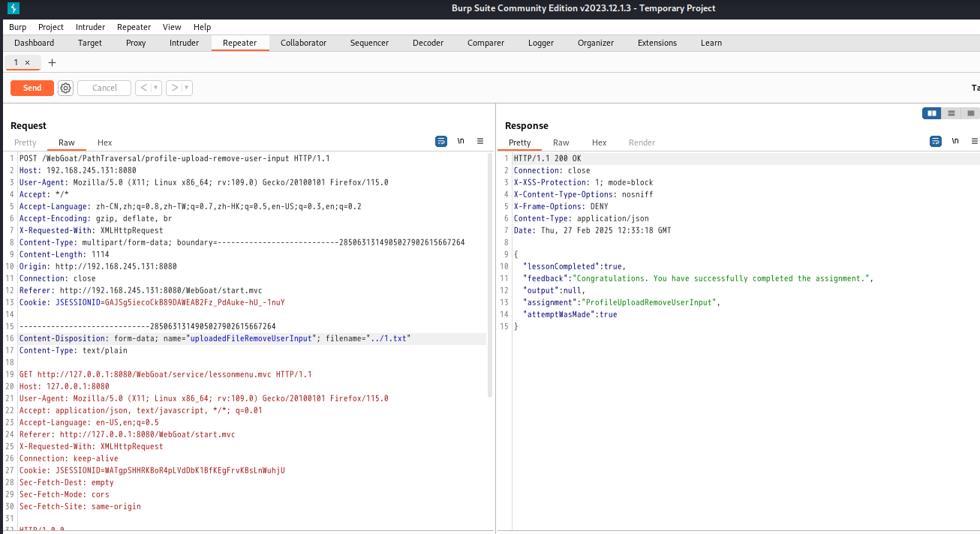Open history dropdown beside the < arrow
This screenshot has width=980, height=534.
click(156, 88)
